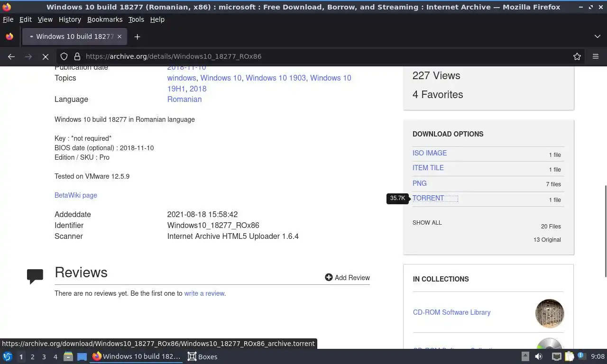Viewport: 607px width, 364px height.
Task: Open the Firefox View icon
Action: [x=9, y=36]
